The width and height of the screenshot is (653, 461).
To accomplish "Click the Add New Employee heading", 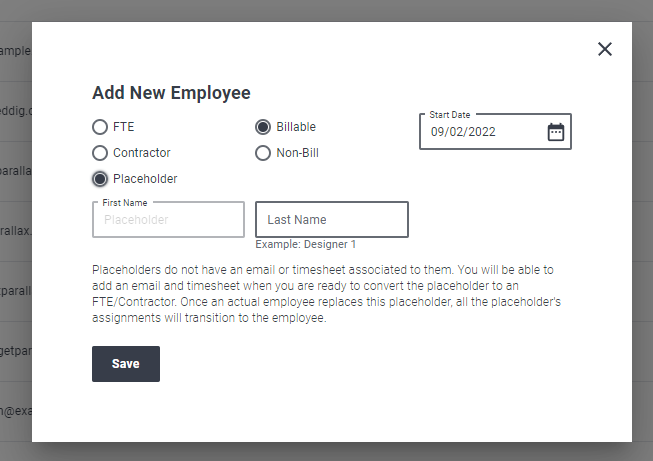I will [171, 92].
